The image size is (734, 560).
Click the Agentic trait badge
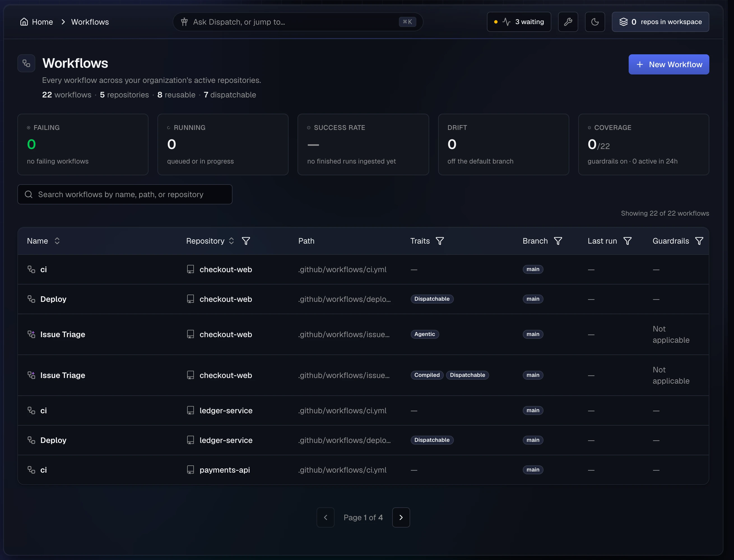pyautogui.click(x=424, y=334)
